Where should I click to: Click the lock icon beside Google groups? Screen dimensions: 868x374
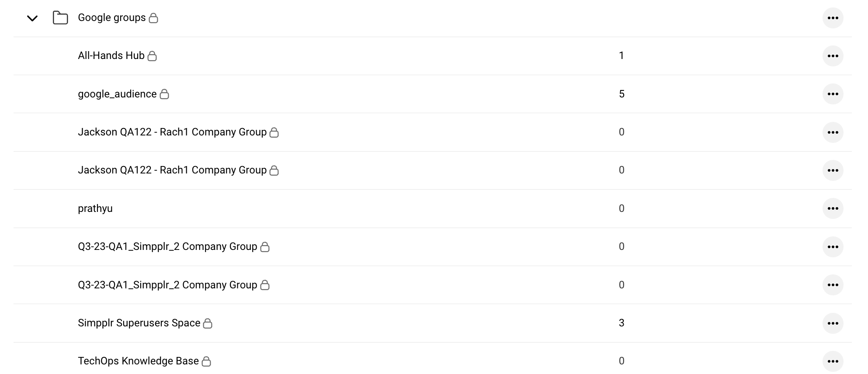click(153, 18)
